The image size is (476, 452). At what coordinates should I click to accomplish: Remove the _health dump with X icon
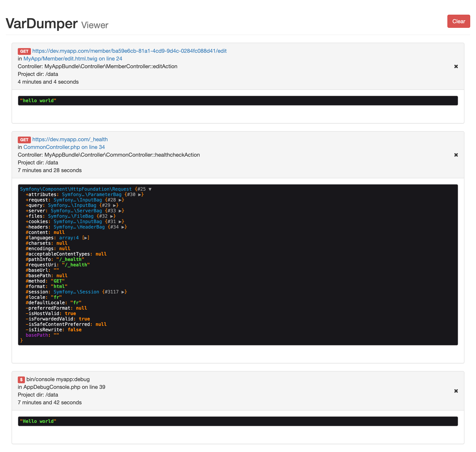[x=456, y=155]
